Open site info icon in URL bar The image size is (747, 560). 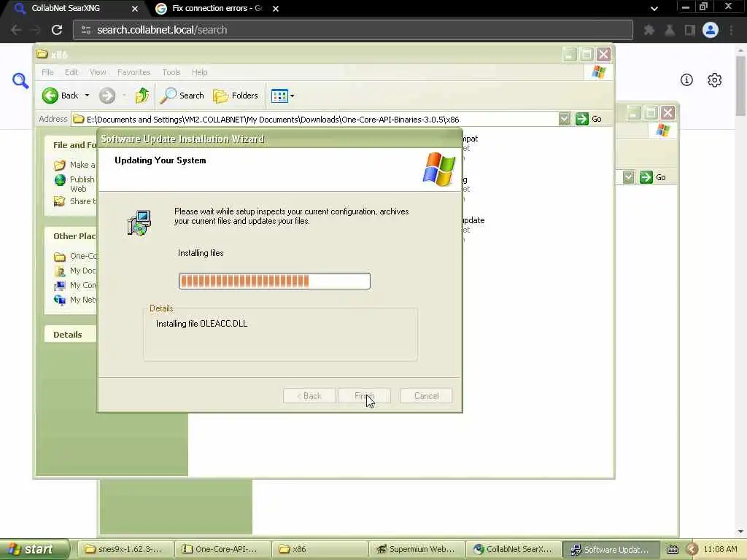coord(86,30)
